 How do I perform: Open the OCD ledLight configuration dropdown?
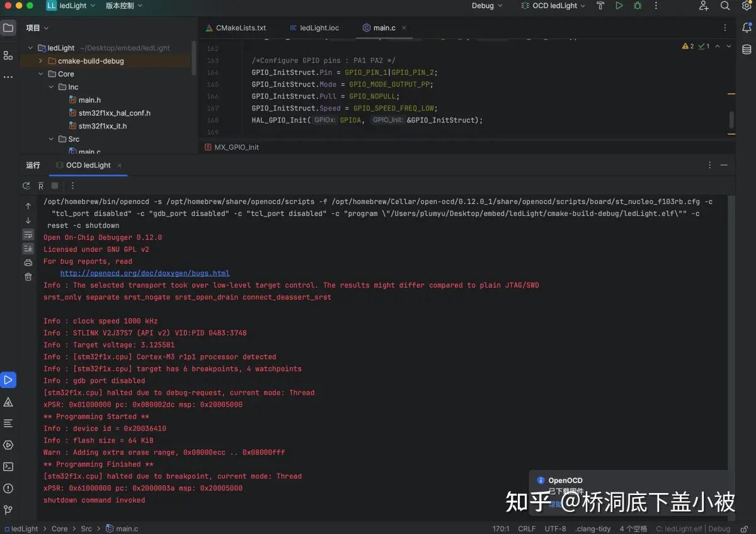(553, 6)
